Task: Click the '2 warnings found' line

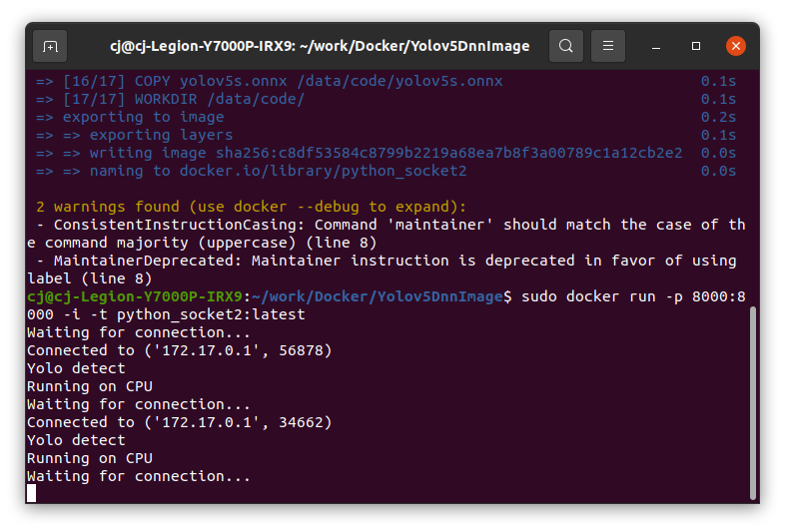Action: (x=251, y=207)
